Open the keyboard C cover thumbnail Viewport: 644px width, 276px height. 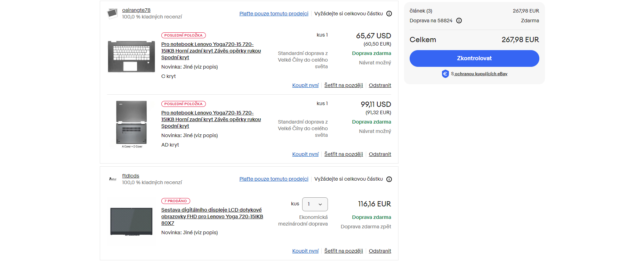pos(131,56)
